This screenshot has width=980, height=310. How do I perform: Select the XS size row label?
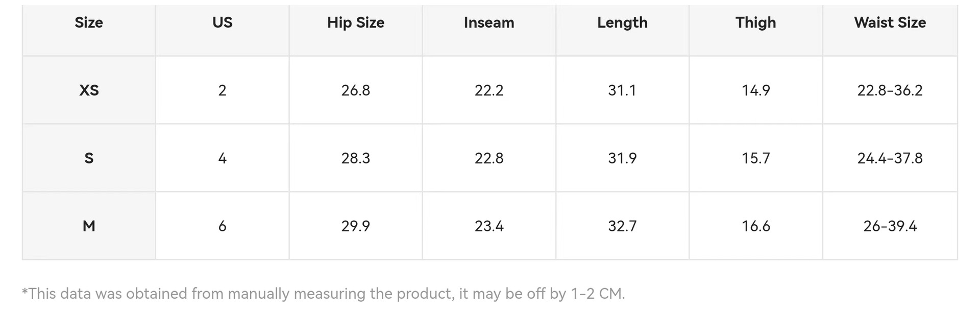(x=89, y=90)
